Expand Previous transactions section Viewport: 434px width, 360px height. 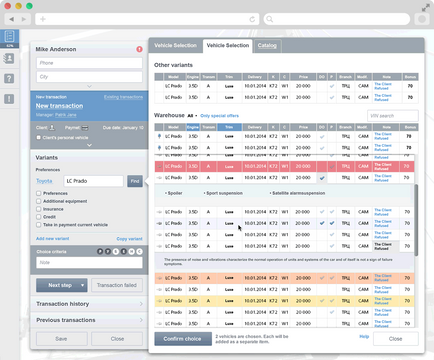[x=89, y=320]
